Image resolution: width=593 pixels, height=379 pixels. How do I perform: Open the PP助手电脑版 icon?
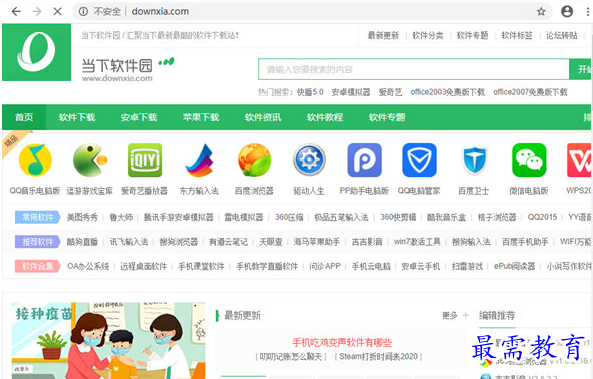coord(364,160)
